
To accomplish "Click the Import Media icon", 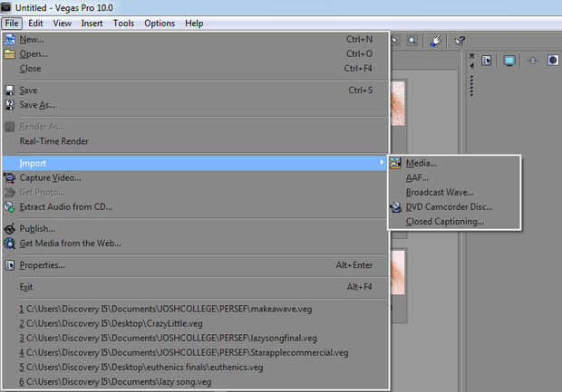I will pyautogui.click(x=396, y=163).
